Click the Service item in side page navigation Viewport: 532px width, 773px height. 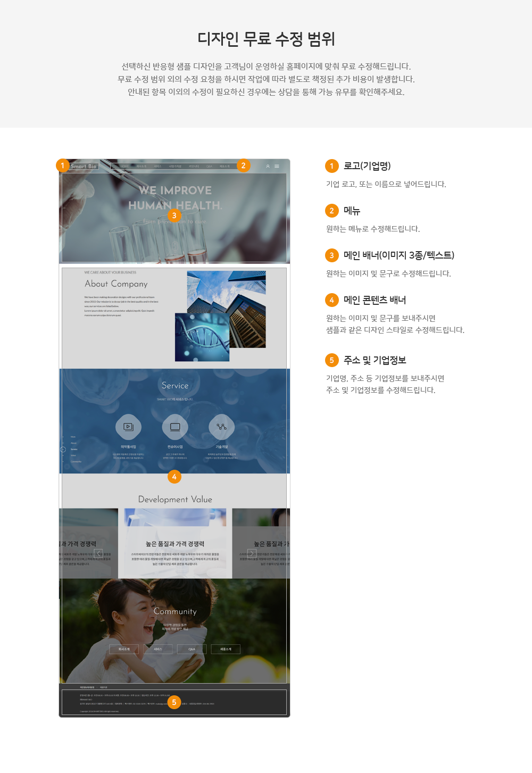pyautogui.click(x=74, y=449)
